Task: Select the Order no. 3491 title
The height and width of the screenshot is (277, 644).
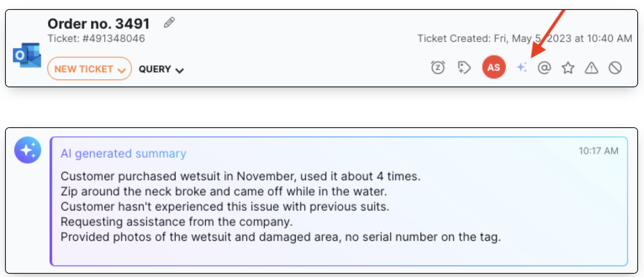Action: pyautogui.click(x=99, y=23)
